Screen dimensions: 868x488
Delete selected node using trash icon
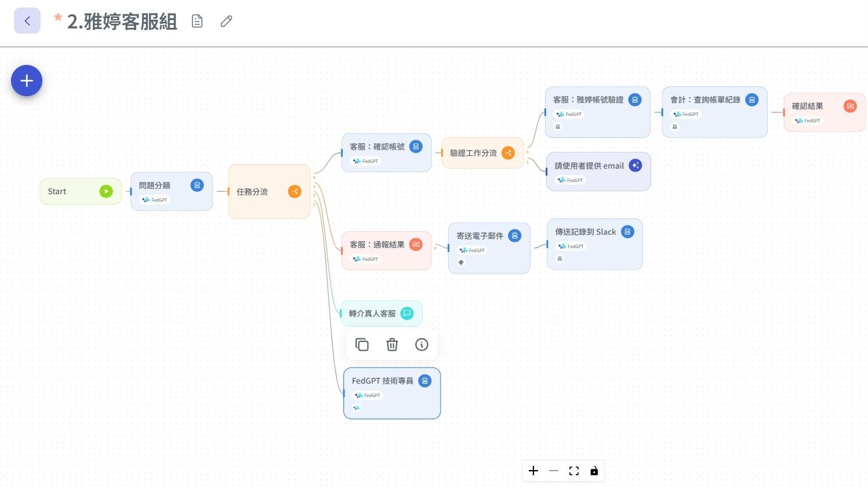click(392, 345)
